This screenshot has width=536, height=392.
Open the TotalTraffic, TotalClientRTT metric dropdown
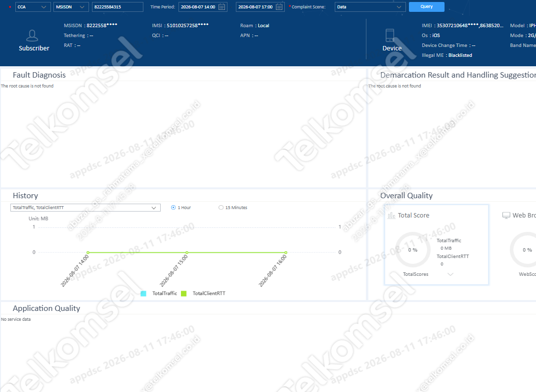(86, 208)
